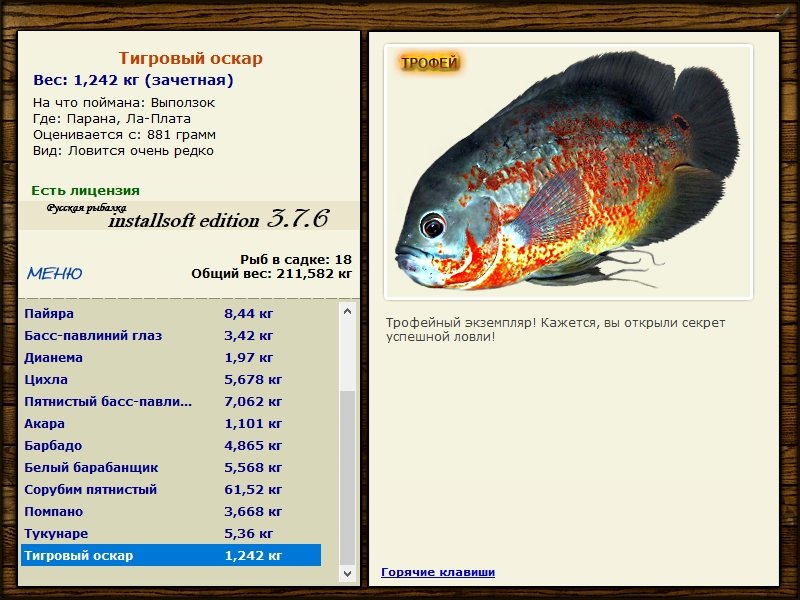Viewport: 800px width, 600px height.
Task: Select Помпано in the fish list
Action: coord(171,511)
